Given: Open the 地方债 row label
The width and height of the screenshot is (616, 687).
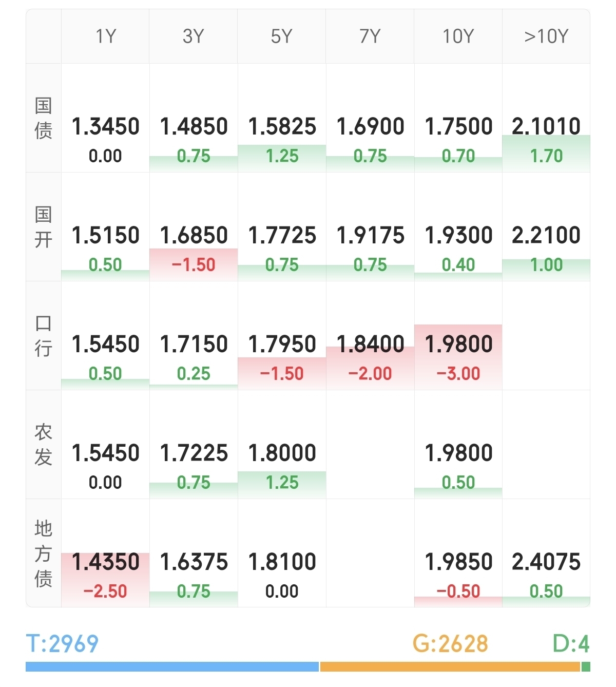Looking at the screenshot, I should [x=44, y=553].
